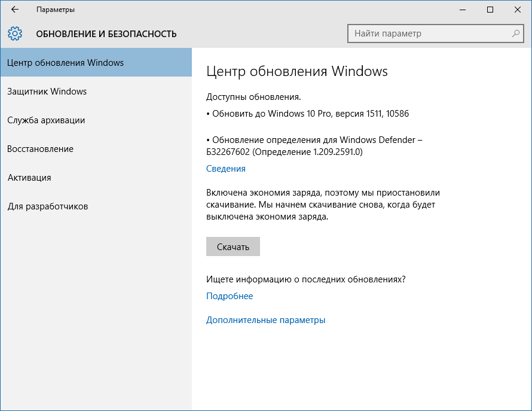The image size is (532, 411).
Task: Click the Windows Defender definition update text
Action: pos(314,146)
